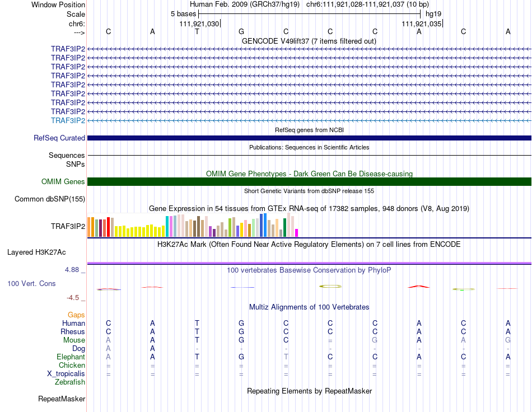Click the magenta bar ending the GTEx chart

point(297,233)
